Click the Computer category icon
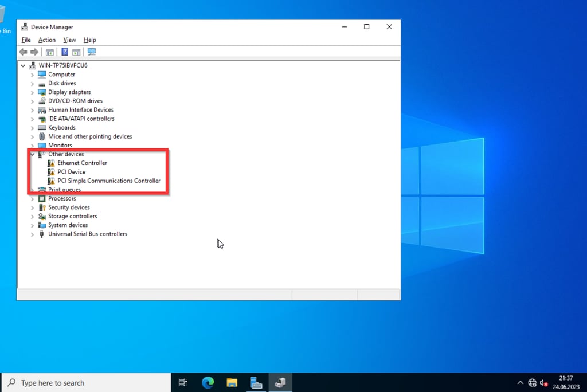This screenshot has height=392, width=587. (42, 74)
